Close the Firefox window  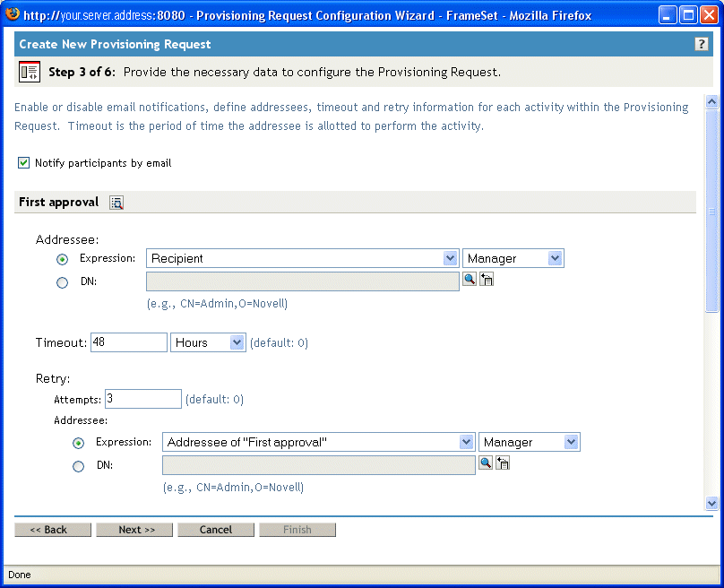[709, 14]
